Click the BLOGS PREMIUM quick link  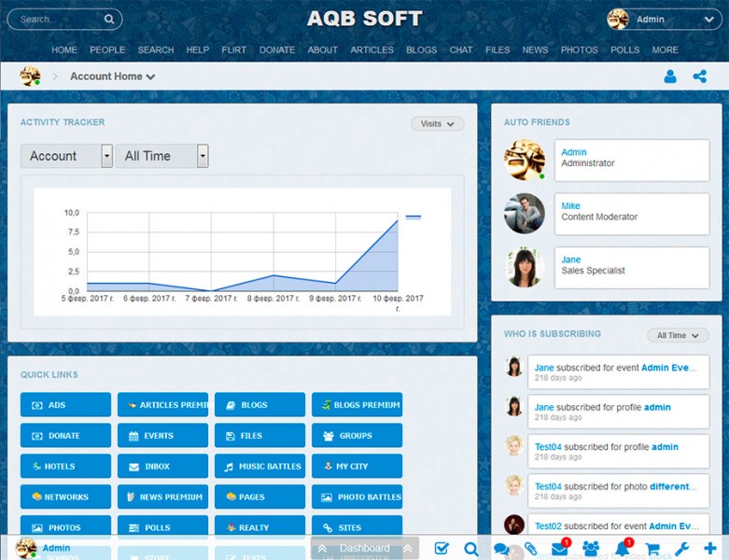357,405
